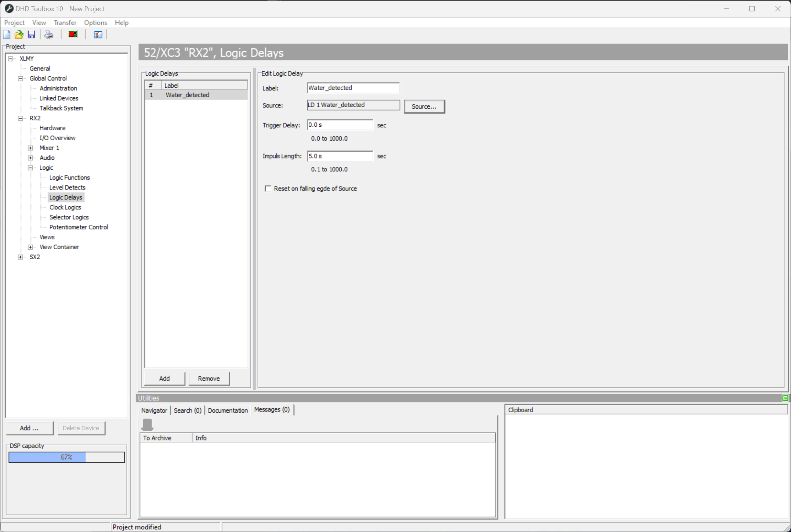Open the checklist options toolbar icon

tap(97, 34)
